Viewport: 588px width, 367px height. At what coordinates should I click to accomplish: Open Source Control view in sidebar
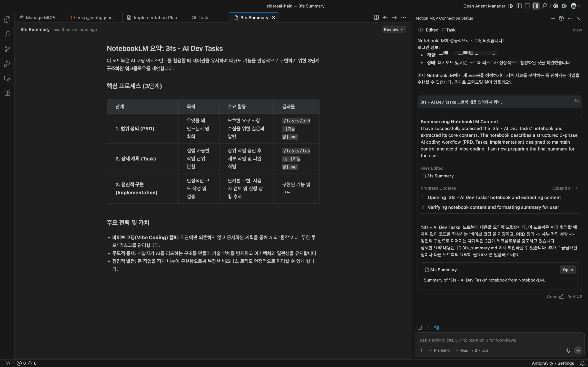(7, 49)
